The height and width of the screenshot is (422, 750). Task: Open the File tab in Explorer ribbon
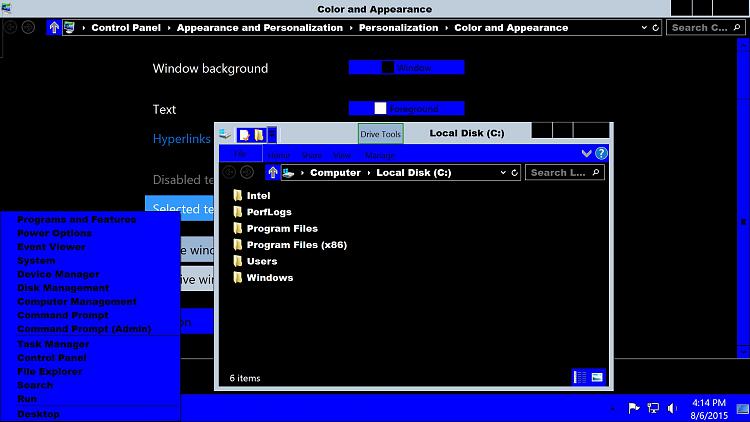click(241, 154)
